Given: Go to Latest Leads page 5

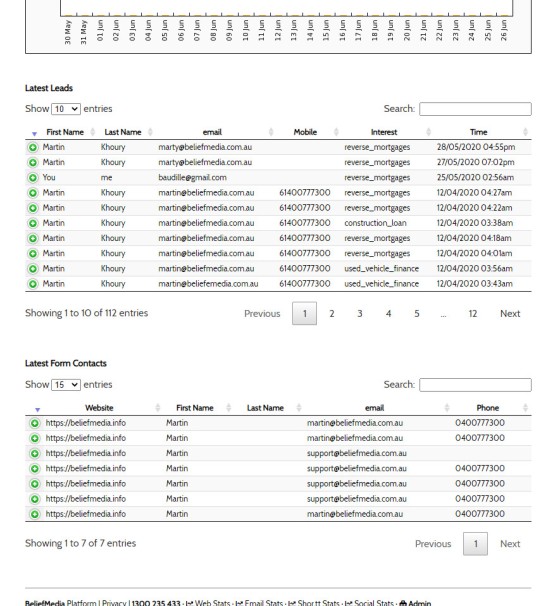Looking at the screenshot, I should point(417,313).
